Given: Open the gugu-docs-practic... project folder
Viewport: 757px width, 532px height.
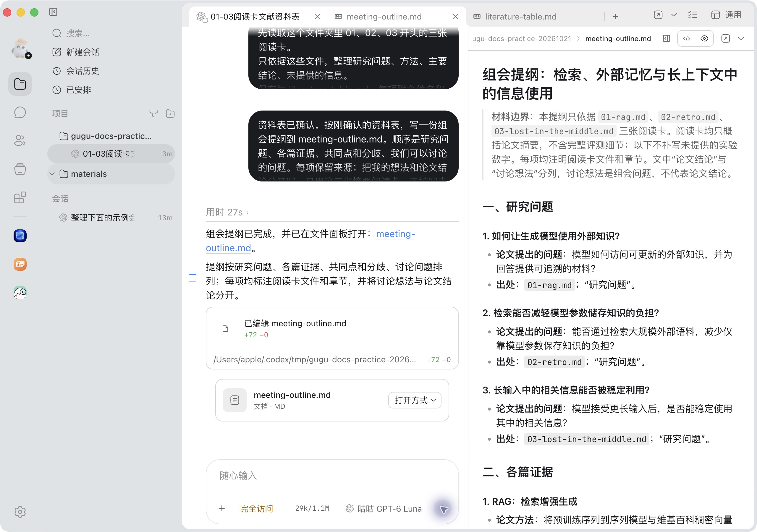Looking at the screenshot, I should click(x=111, y=136).
